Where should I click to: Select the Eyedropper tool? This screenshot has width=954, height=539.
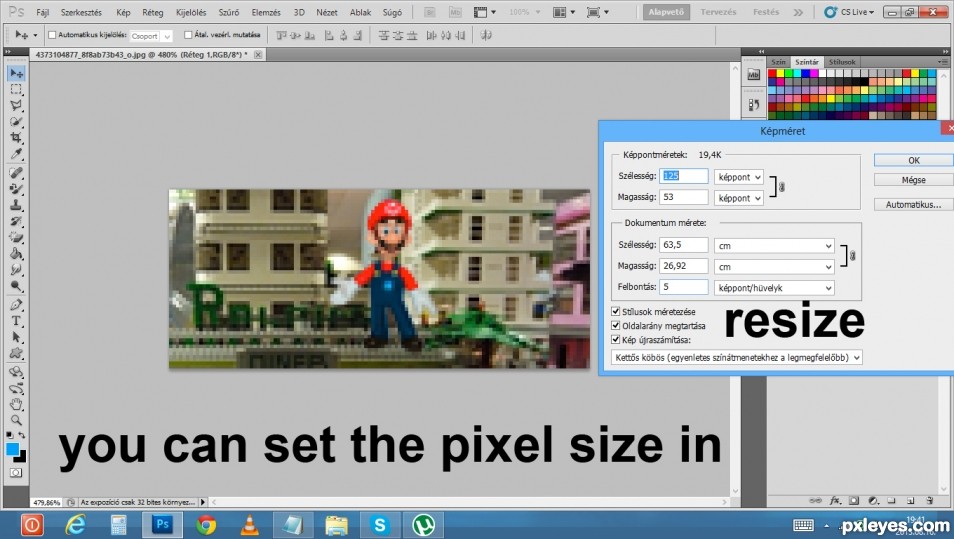pyautogui.click(x=16, y=153)
